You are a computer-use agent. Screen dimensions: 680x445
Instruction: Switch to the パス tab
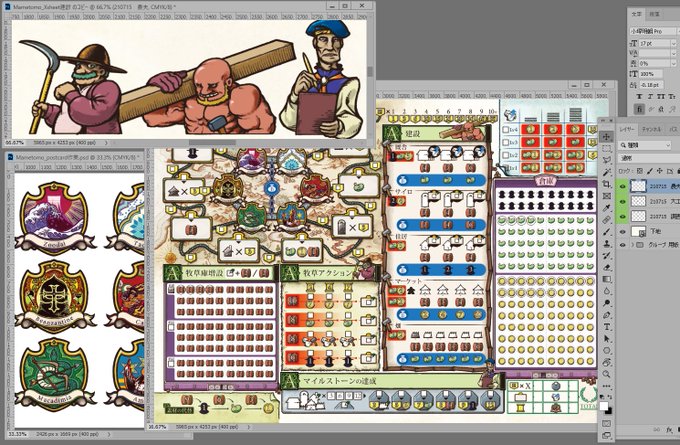click(x=673, y=130)
